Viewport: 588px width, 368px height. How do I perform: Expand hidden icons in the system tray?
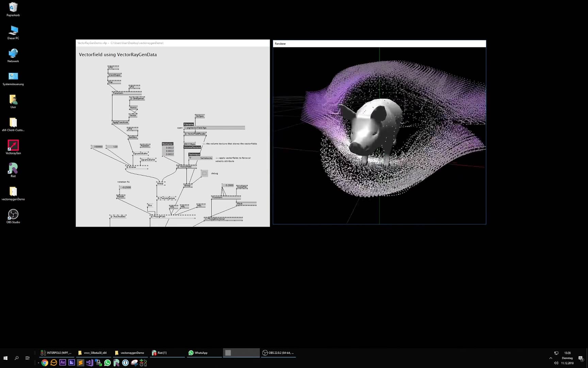551,358
